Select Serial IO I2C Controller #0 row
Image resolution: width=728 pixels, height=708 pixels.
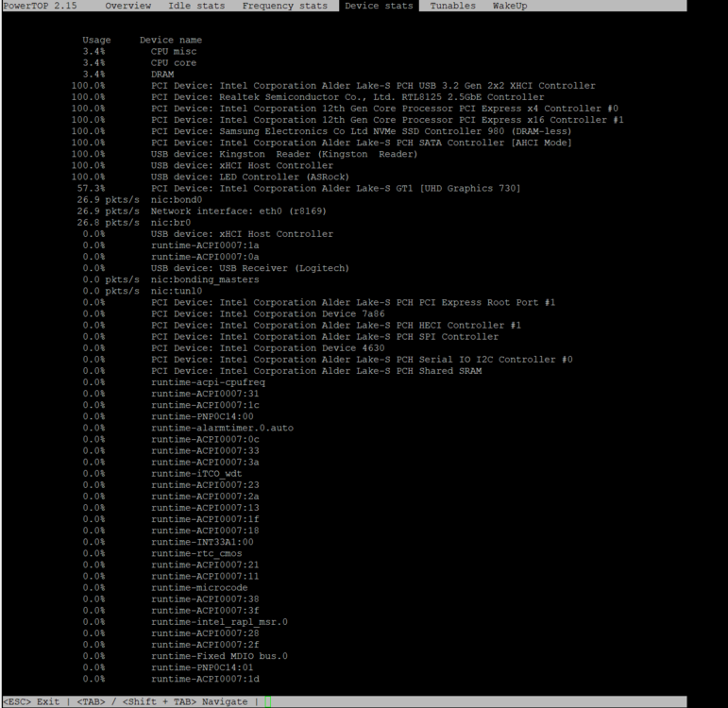(x=328, y=360)
